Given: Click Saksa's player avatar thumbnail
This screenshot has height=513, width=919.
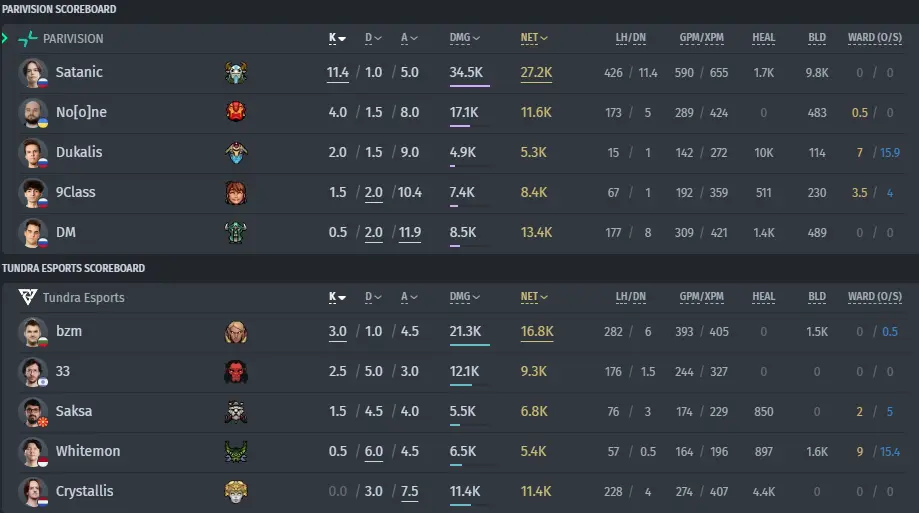Looking at the screenshot, I should pyautogui.click(x=33, y=412).
